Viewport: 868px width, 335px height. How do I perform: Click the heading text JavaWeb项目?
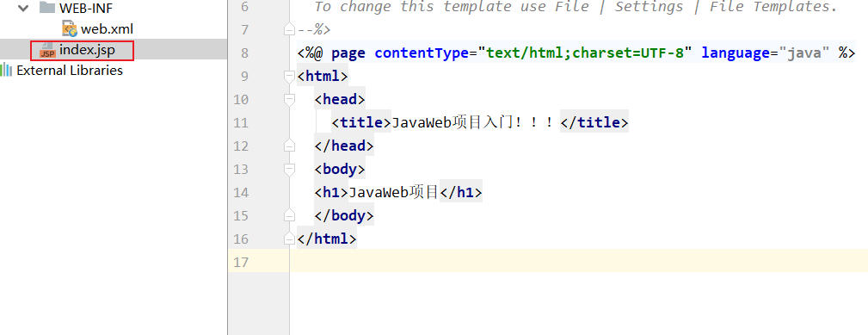coord(394,193)
